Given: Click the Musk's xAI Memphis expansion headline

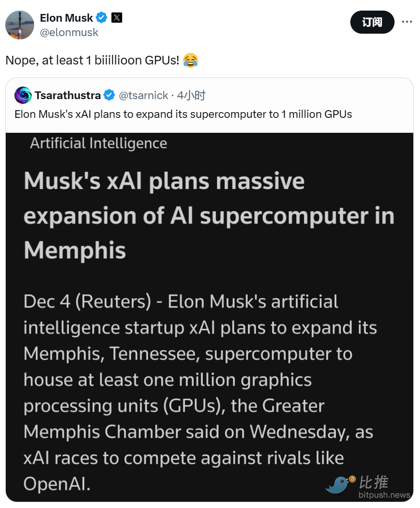Looking at the screenshot, I should (209, 216).
